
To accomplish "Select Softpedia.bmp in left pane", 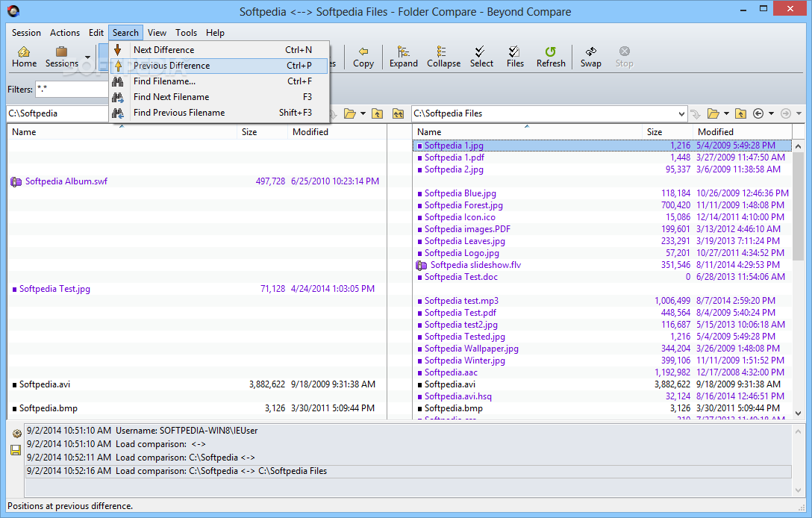I will coord(197,408).
